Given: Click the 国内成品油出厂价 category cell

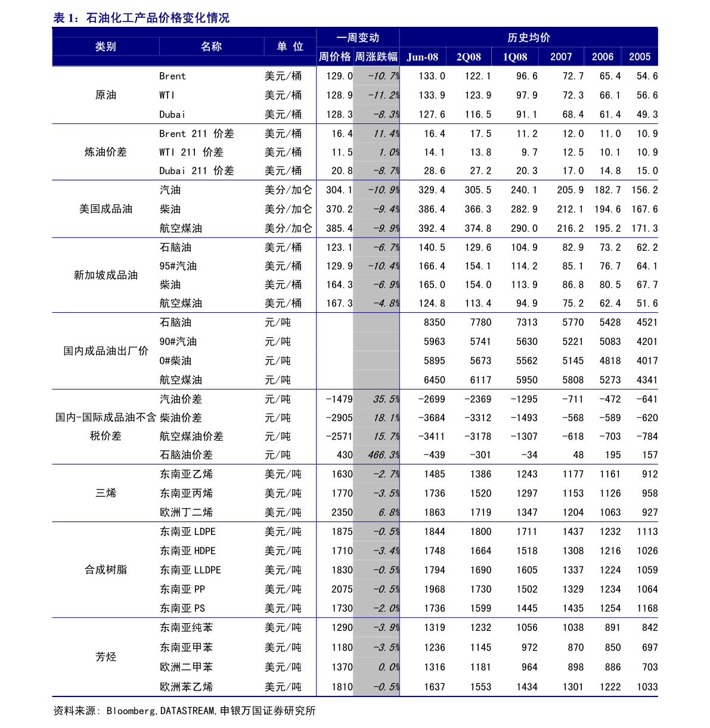Looking at the screenshot, I should coord(106,351).
